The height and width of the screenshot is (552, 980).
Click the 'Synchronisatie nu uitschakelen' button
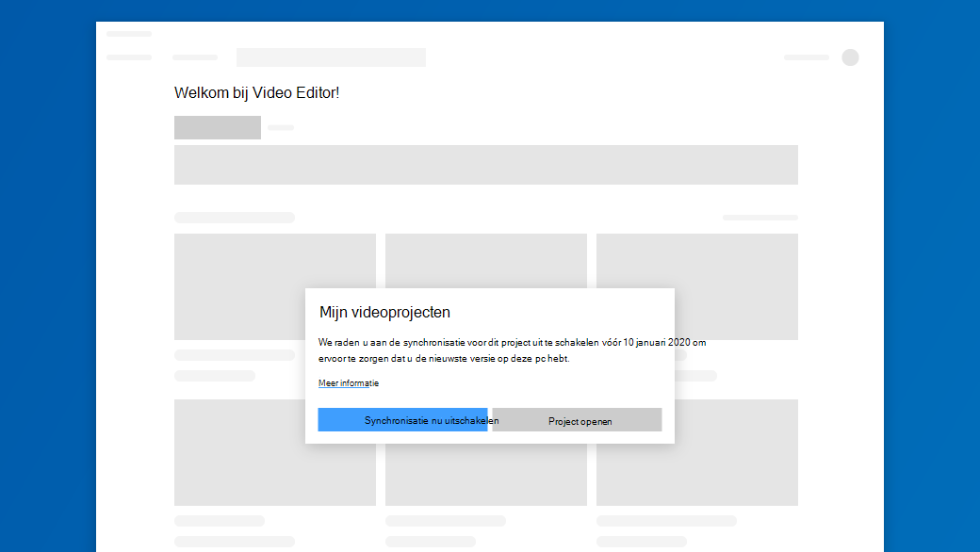coord(402,419)
